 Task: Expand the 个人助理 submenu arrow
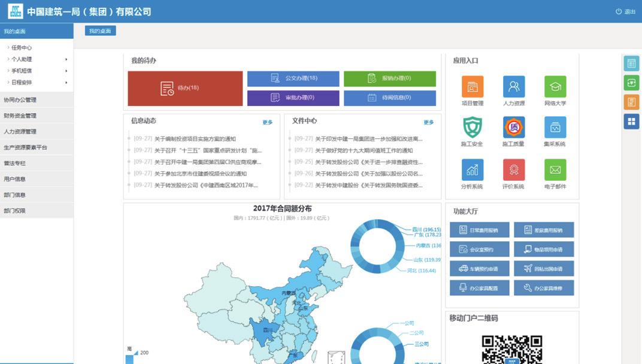point(66,59)
